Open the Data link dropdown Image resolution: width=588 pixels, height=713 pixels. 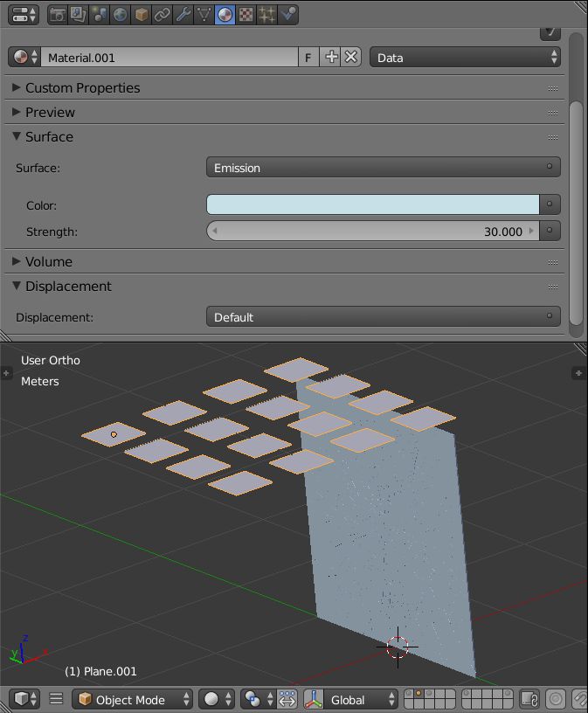pyautogui.click(x=465, y=58)
